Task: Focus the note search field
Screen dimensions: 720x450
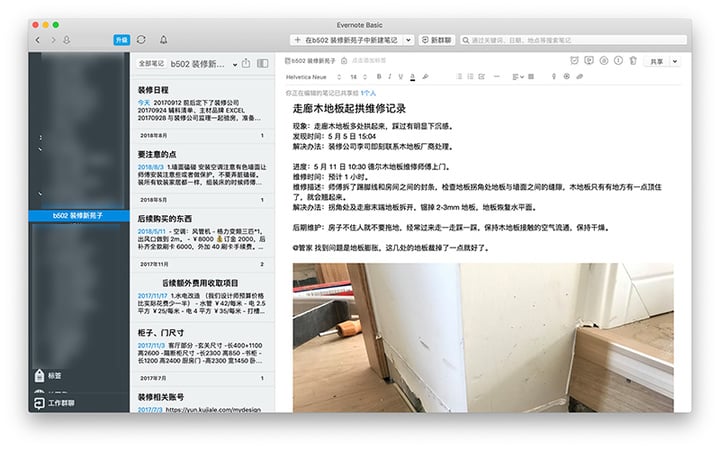Action: coord(573,40)
